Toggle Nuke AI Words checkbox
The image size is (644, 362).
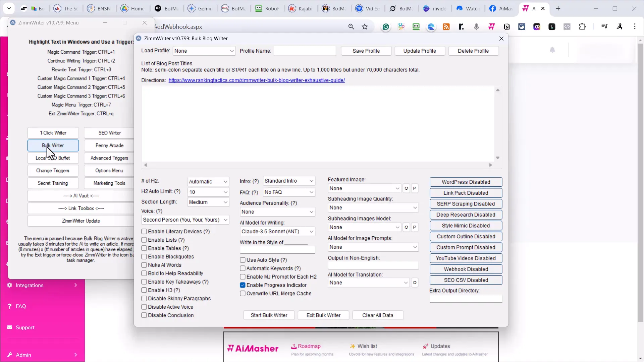[x=144, y=265]
